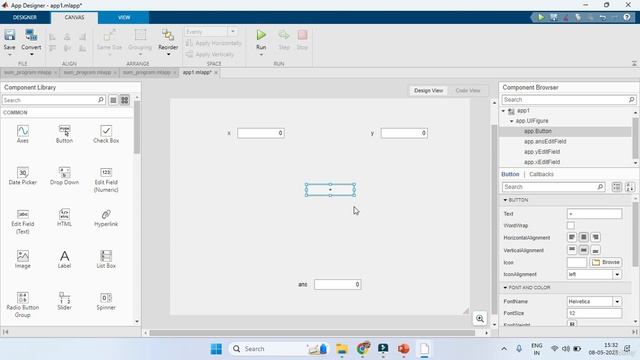Set HorizontalAlignment to center
640x360 pixels.
[584, 237]
